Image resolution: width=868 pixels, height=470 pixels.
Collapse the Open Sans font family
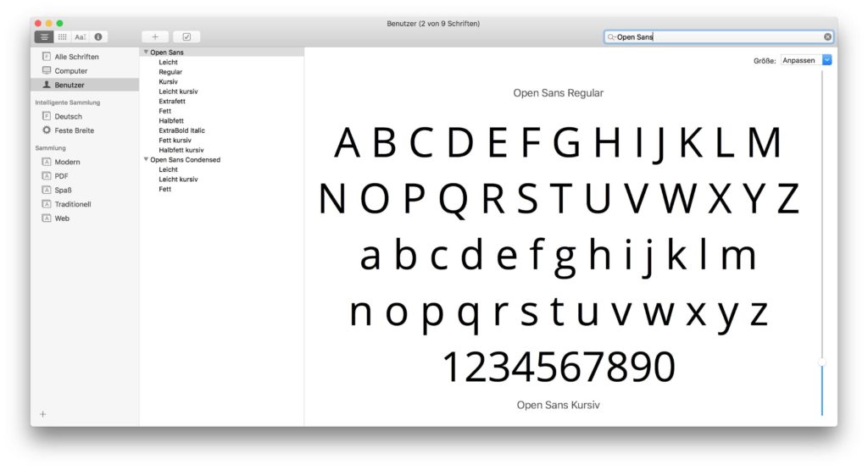[146, 53]
